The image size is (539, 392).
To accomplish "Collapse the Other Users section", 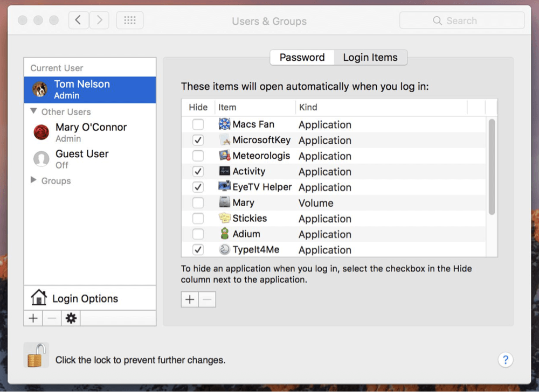I will (x=34, y=112).
